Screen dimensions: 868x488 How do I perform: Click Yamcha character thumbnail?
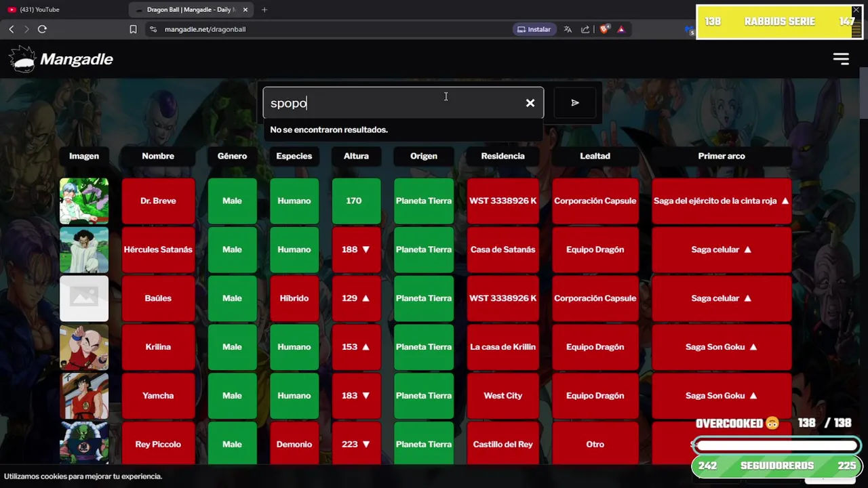coord(84,396)
